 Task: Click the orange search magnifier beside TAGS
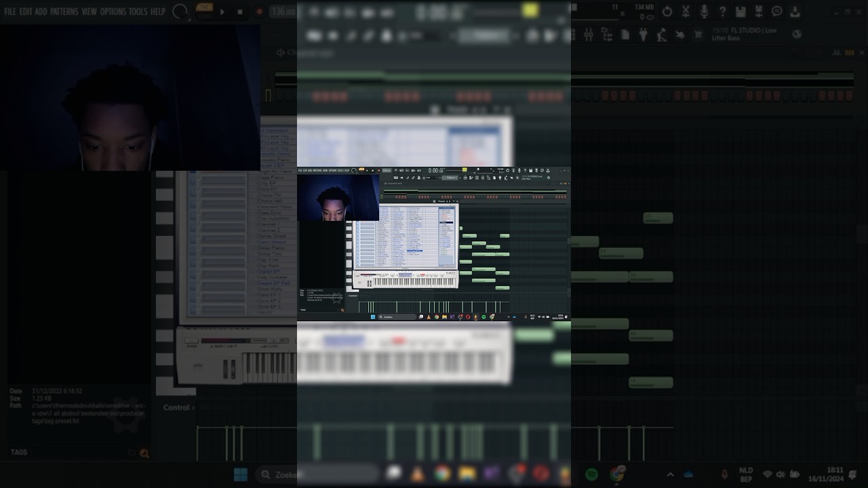tap(144, 453)
